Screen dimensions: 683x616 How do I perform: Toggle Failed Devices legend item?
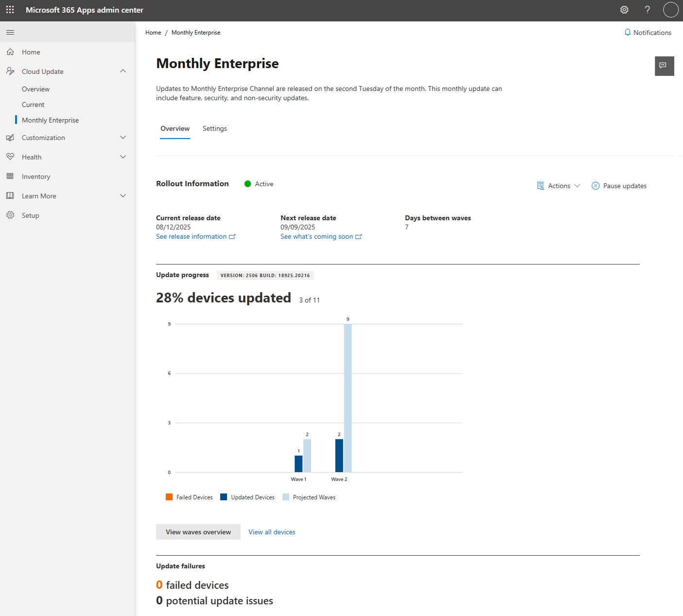tap(189, 497)
